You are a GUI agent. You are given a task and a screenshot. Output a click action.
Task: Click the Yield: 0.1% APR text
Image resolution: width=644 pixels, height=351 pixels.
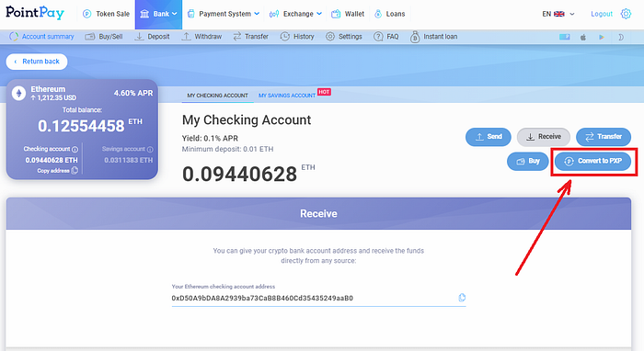click(210, 138)
